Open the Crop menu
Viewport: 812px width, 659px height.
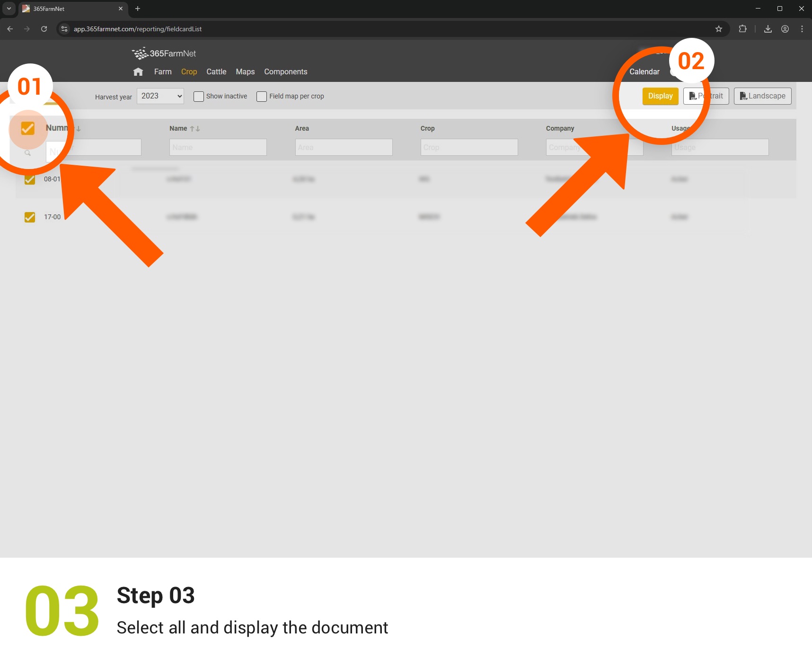click(189, 72)
